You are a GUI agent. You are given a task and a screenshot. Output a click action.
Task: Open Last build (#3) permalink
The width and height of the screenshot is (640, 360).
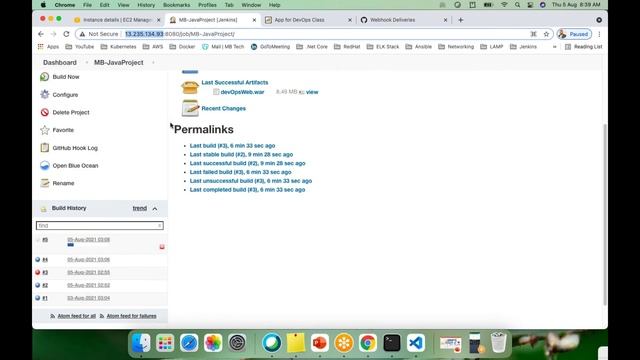232,145
